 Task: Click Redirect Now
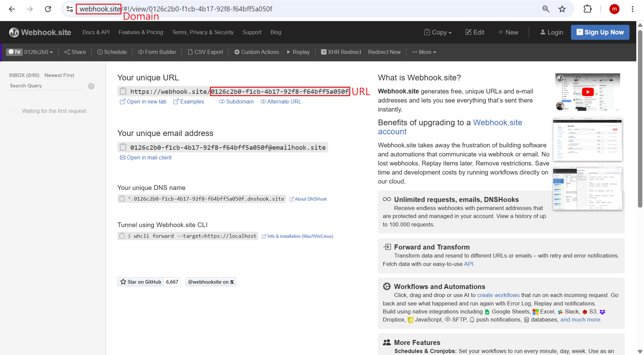point(384,52)
